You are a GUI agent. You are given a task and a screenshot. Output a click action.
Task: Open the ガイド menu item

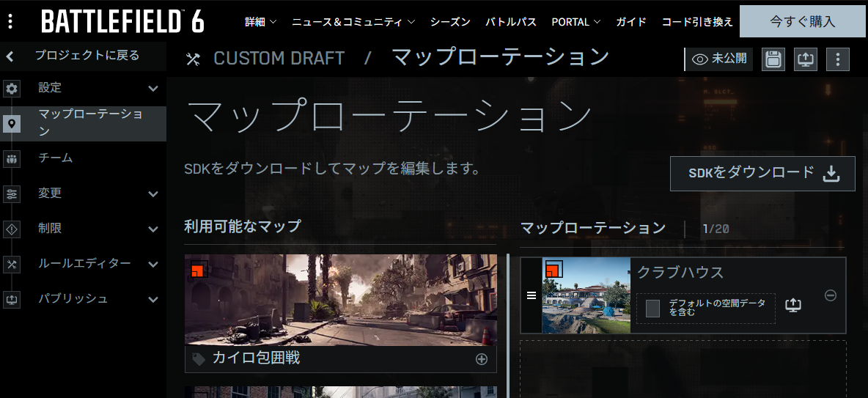pyautogui.click(x=631, y=22)
